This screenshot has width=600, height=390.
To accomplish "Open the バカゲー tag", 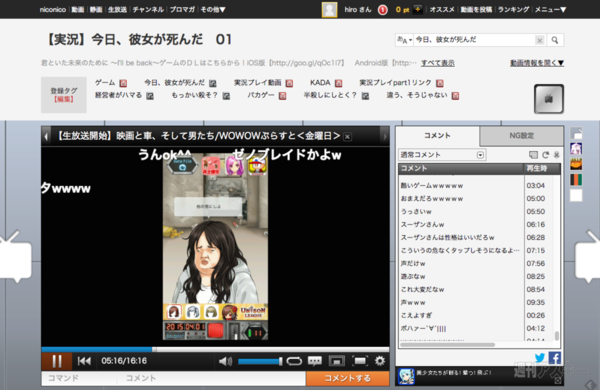I will (261, 95).
